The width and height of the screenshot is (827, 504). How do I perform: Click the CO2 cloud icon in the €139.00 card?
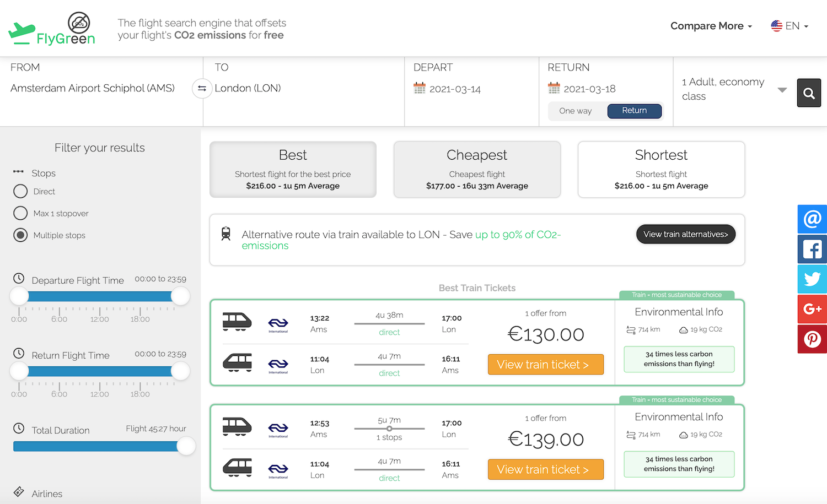[683, 435]
